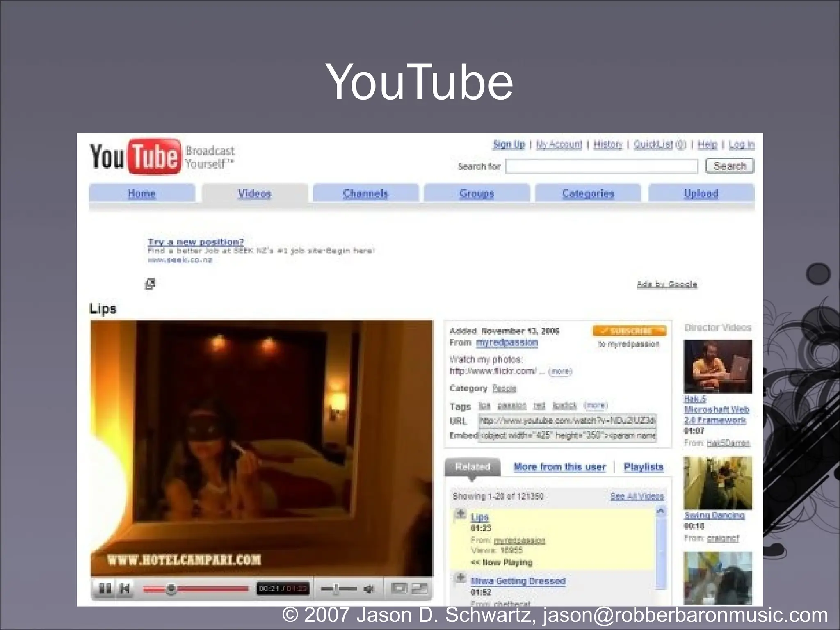Click the ad pop-out icon

pyautogui.click(x=151, y=284)
